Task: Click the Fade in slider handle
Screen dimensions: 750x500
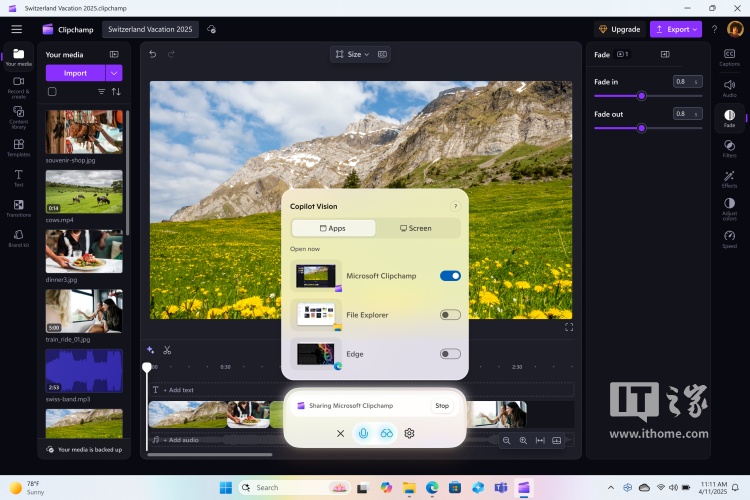Action: coord(642,96)
